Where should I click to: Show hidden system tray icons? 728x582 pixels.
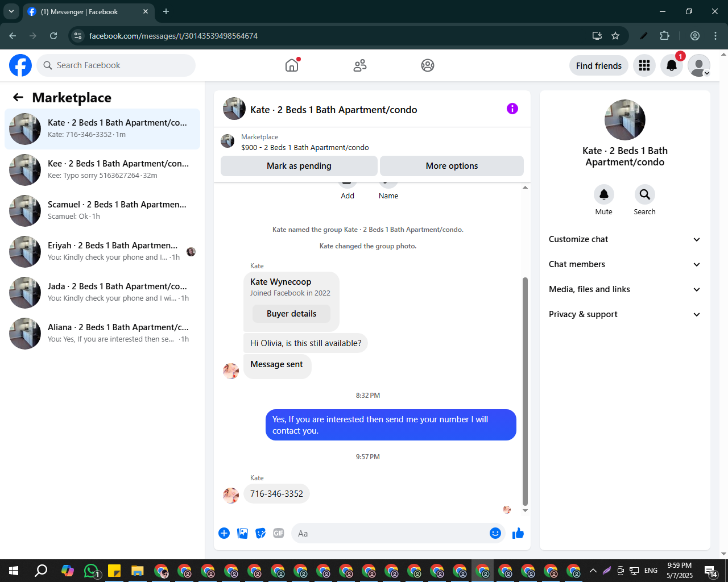click(x=593, y=571)
